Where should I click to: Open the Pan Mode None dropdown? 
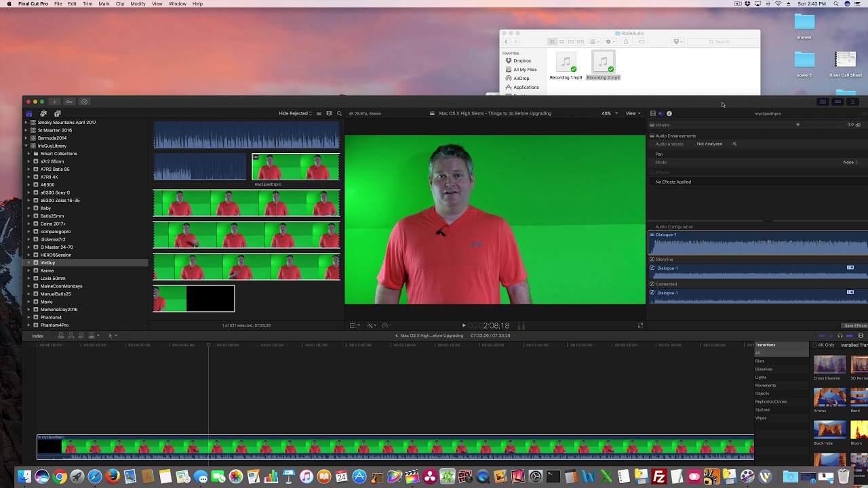coord(850,162)
